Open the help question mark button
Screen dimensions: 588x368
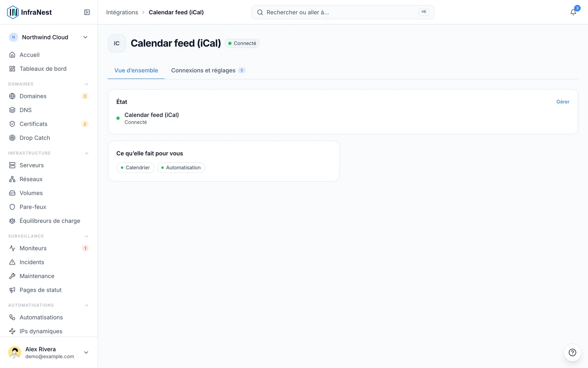pyautogui.click(x=572, y=352)
